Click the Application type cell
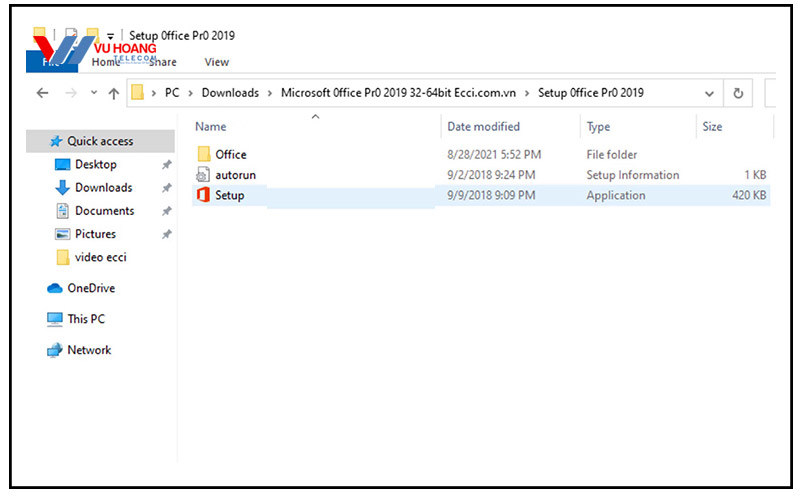 (x=616, y=195)
